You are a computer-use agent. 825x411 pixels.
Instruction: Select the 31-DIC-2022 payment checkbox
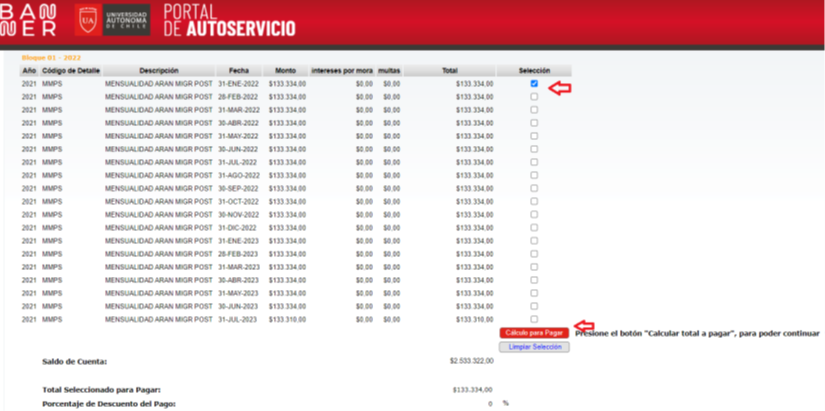(x=534, y=228)
